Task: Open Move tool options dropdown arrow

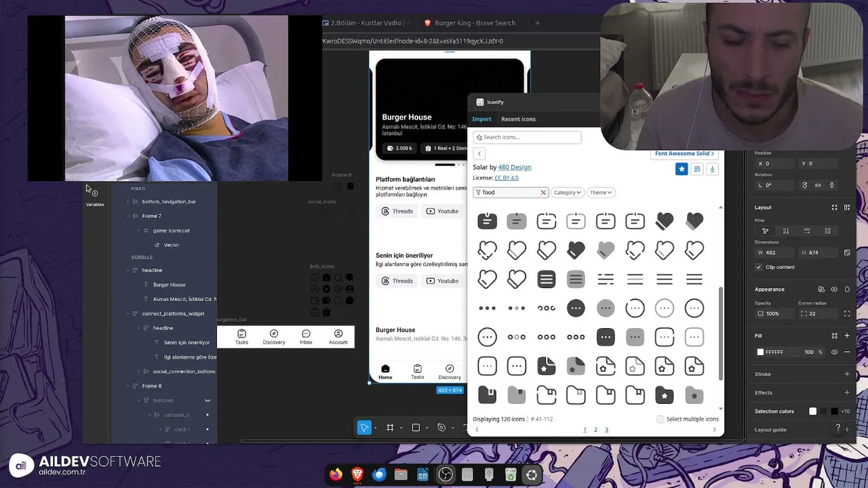Action: coord(376,428)
